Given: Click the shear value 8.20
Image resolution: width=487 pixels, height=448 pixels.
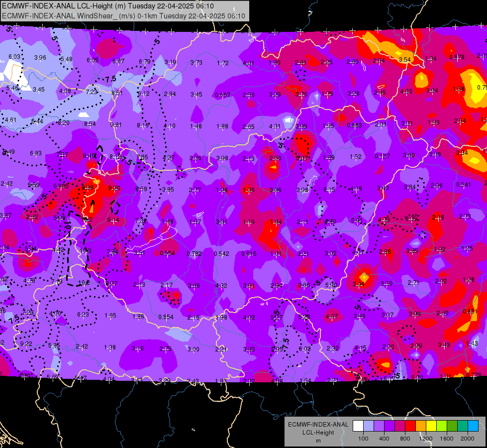Looking at the screenshot, I should (x=64, y=123).
